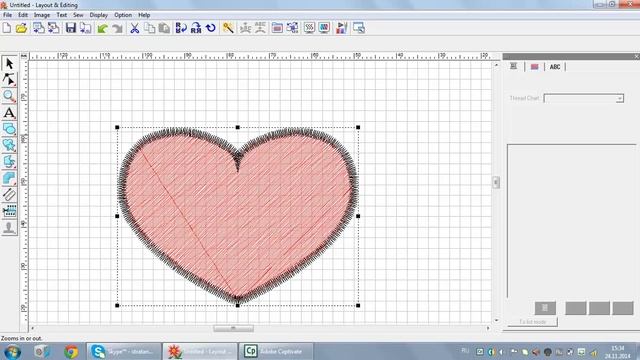Click the Save floppy disk icon
This screenshot has width=640, height=360.
pos(71,28)
